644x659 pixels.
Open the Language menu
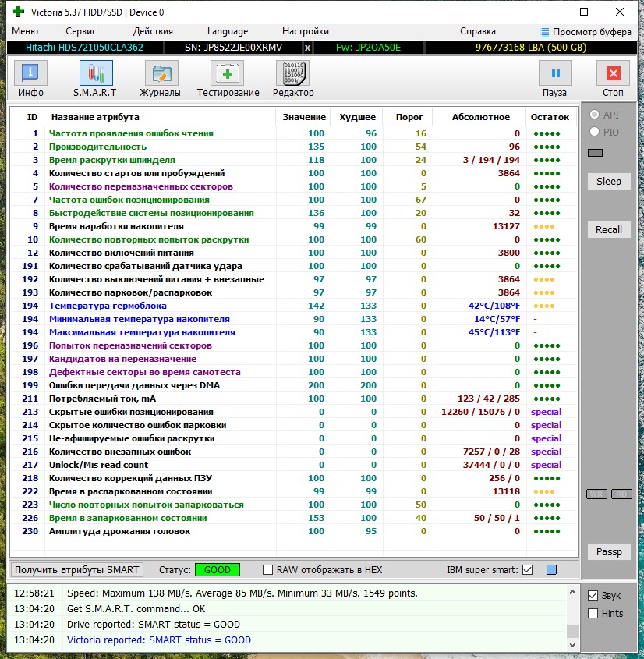pyautogui.click(x=227, y=31)
